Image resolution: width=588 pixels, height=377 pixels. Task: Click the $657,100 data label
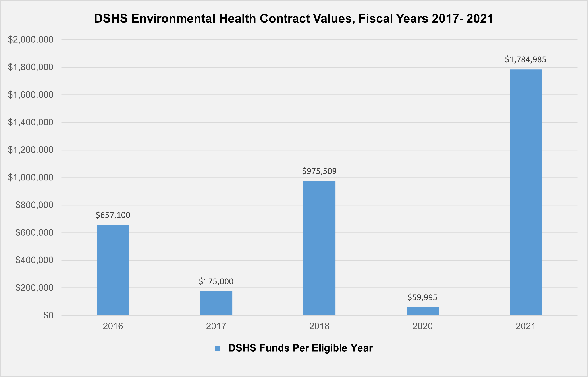click(x=113, y=215)
